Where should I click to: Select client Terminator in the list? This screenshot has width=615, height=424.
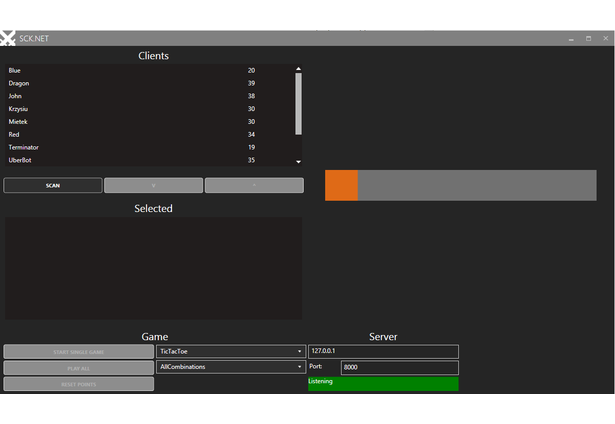point(149,147)
